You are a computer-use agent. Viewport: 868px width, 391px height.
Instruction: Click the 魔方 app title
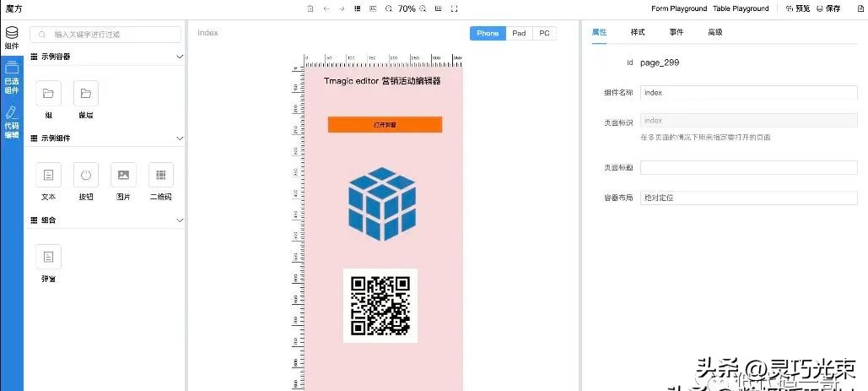(13, 8)
